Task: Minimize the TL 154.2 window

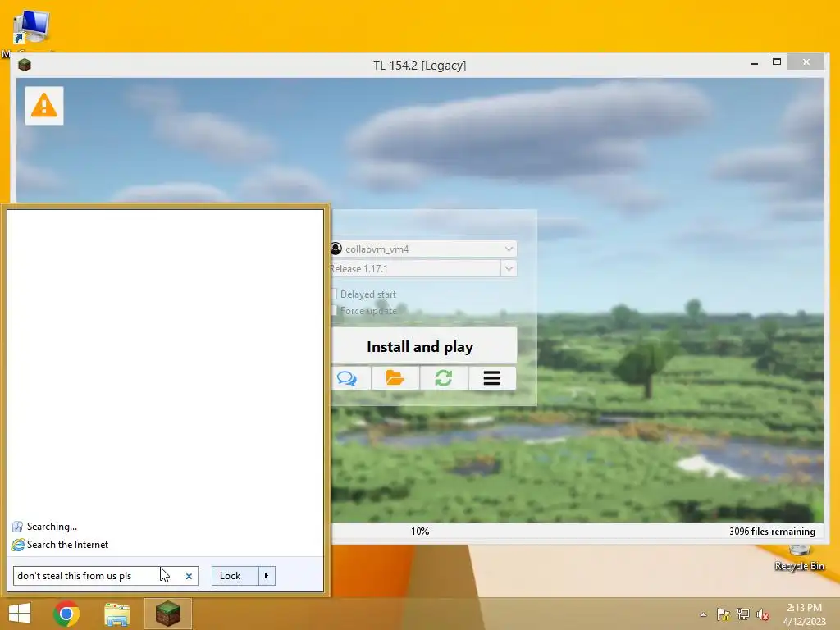Action: point(755,62)
